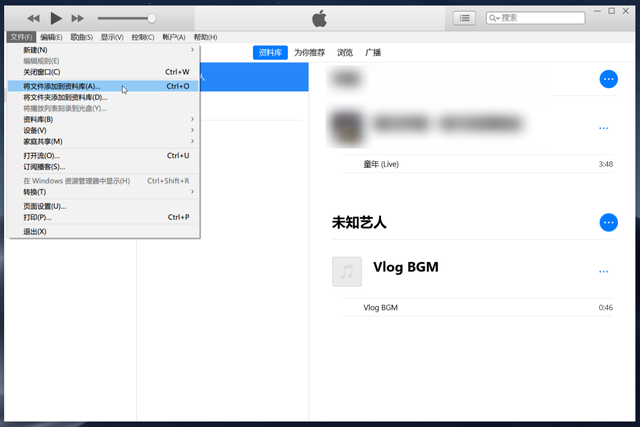Click blue more button beside 未知艺人
The image size is (640, 427).
click(608, 222)
